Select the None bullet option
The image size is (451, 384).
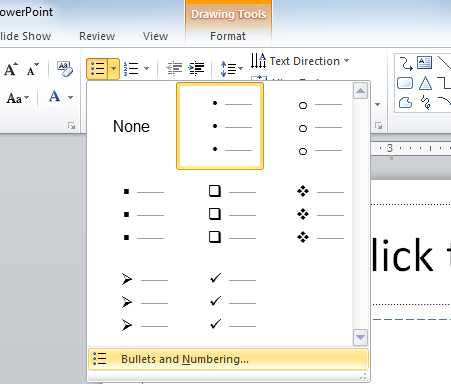[x=132, y=126]
